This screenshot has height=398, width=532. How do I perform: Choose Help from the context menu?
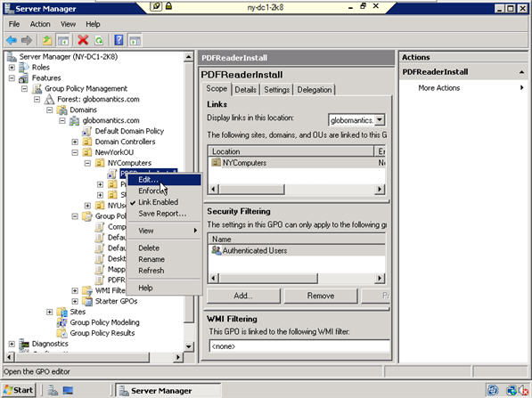165,288
